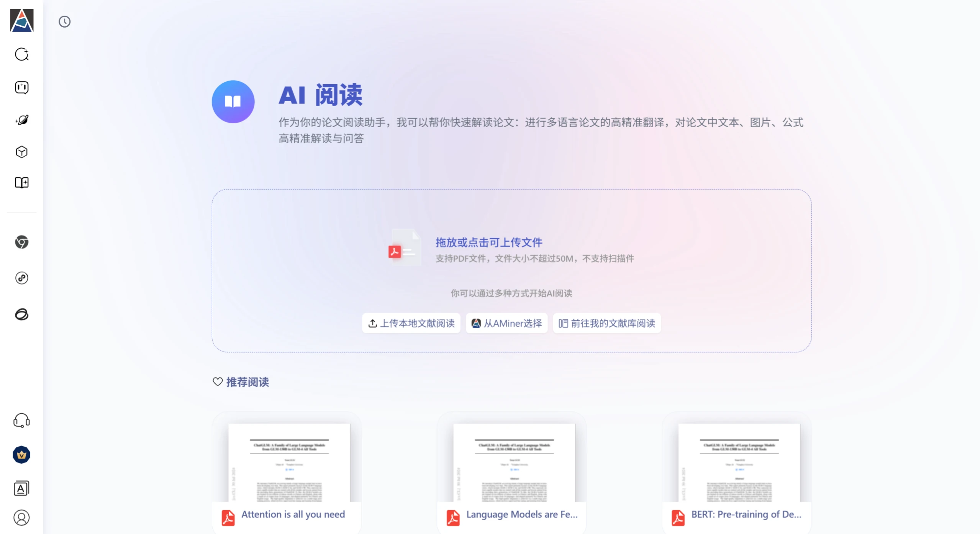Click 前往我的文献库阅读 button
980x534 pixels.
[x=607, y=323]
